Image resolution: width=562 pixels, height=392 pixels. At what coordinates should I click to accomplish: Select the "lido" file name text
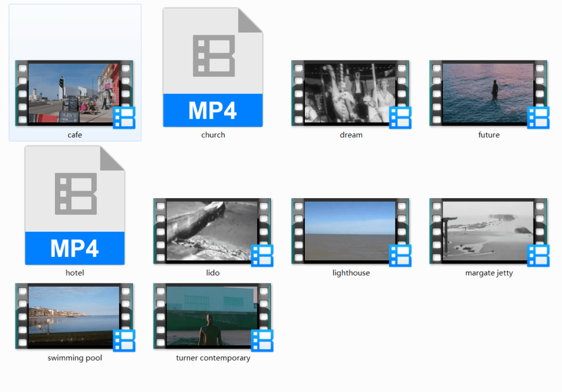[213, 273]
